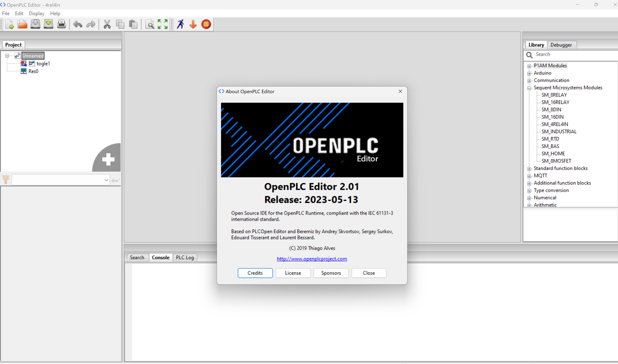Click the OpenPLC Editor banner image
Screen dimensions: 618x364
pyautogui.click(x=312, y=140)
